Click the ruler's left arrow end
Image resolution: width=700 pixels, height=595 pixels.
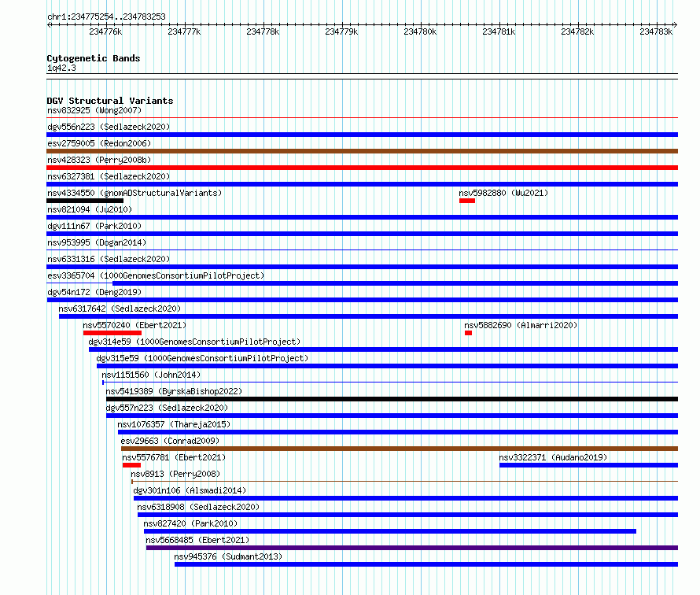pos(49,25)
